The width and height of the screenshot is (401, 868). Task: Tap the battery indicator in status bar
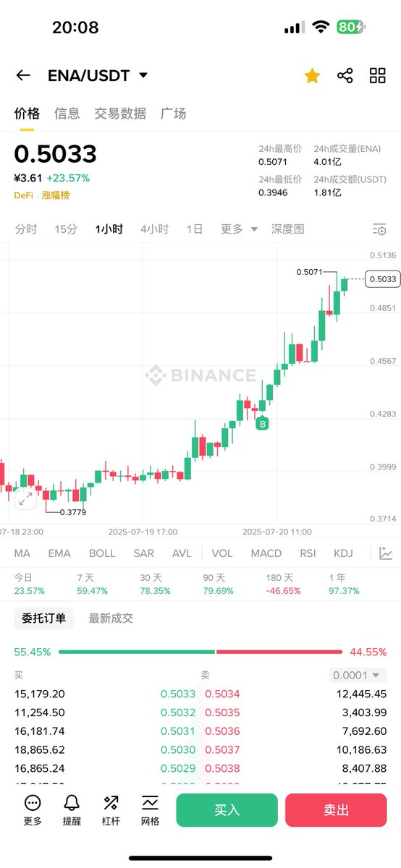[x=351, y=27]
